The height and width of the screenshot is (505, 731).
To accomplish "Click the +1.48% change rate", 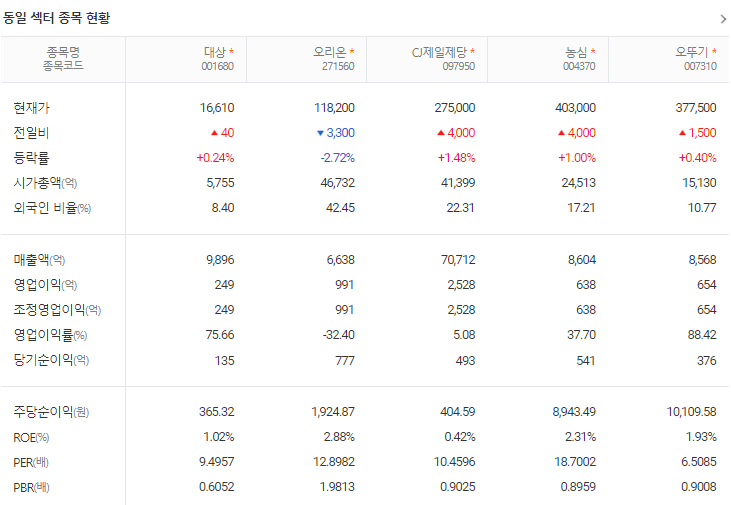I will pos(456,158).
